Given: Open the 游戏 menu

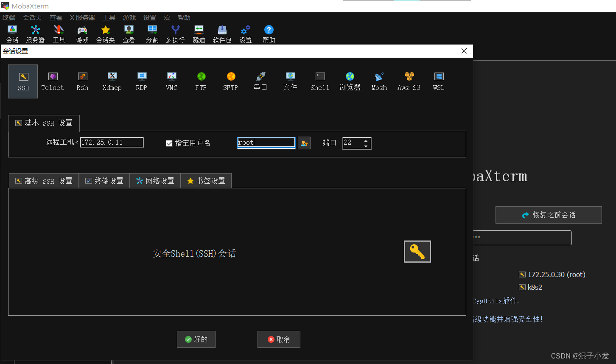Looking at the screenshot, I should pyautogui.click(x=129, y=17).
